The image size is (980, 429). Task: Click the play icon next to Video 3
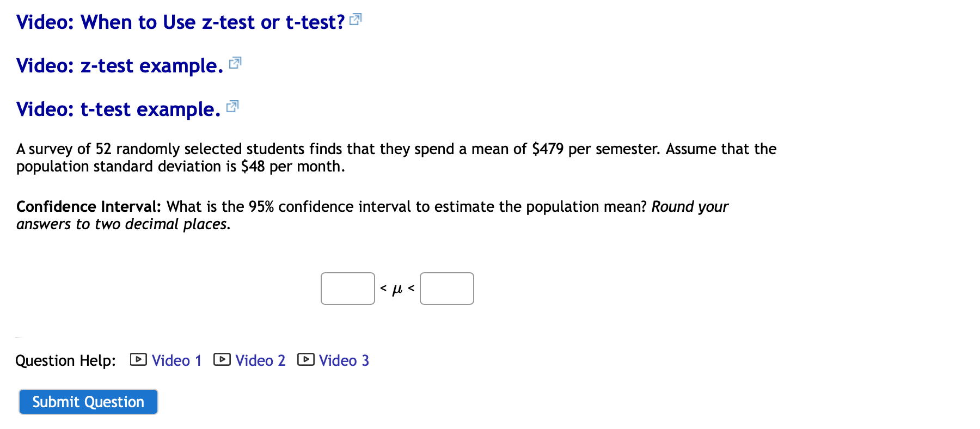305,359
